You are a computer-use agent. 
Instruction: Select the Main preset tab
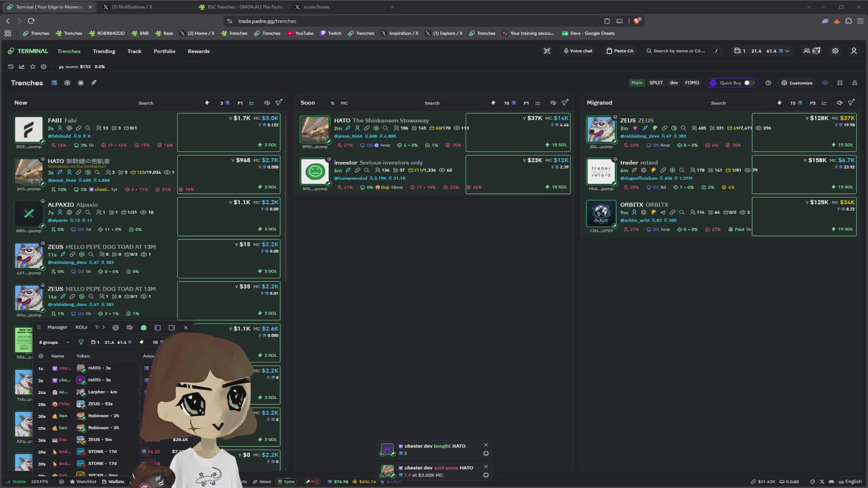pyautogui.click(x=637, y=83)
